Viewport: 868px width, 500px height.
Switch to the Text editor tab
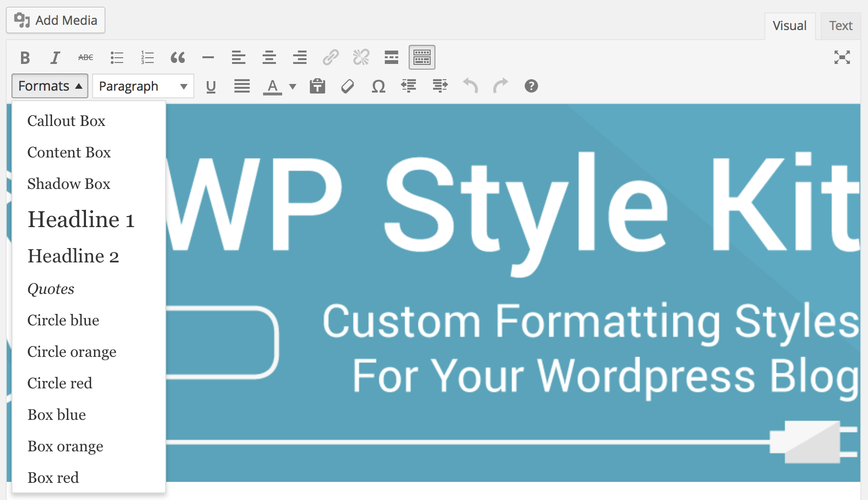tap(841, 26)
